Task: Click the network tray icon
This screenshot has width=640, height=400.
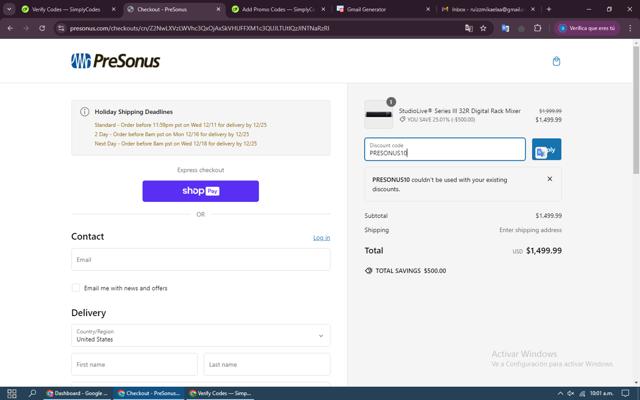Action: click(x=582, y=393)
